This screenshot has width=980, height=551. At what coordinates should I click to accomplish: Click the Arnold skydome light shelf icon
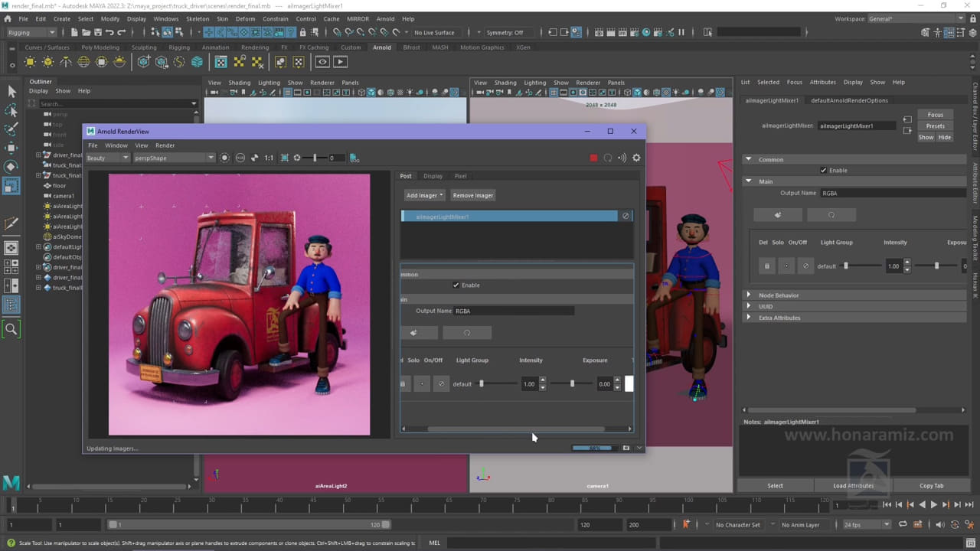[x=83, y=62]
